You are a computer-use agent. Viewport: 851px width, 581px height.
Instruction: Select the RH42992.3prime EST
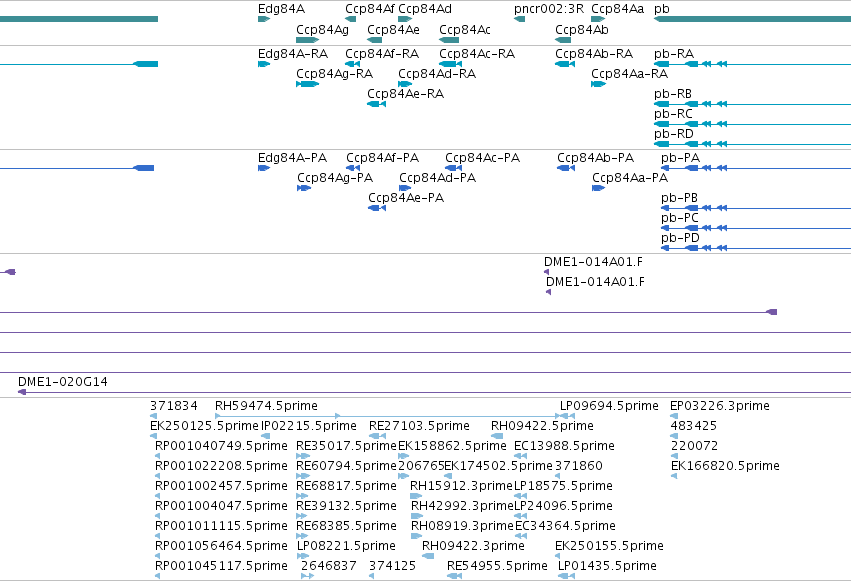(417, 516)
